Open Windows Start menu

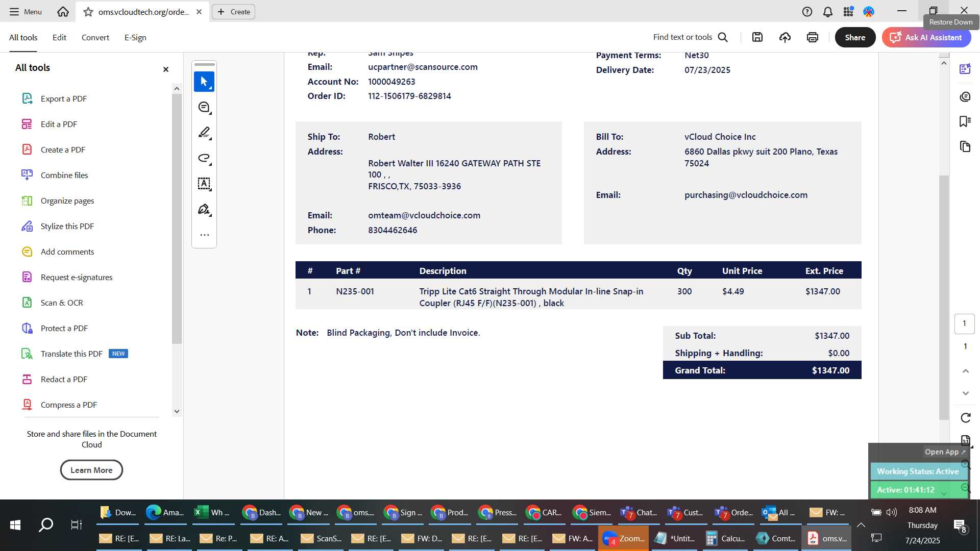pyautogui.click(x=15, y=524)
